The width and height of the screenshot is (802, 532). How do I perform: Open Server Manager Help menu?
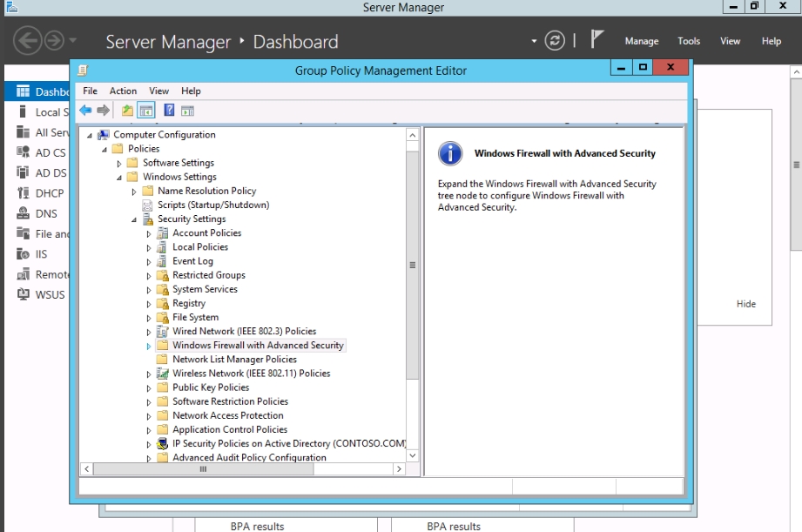(x=772, y=41)
